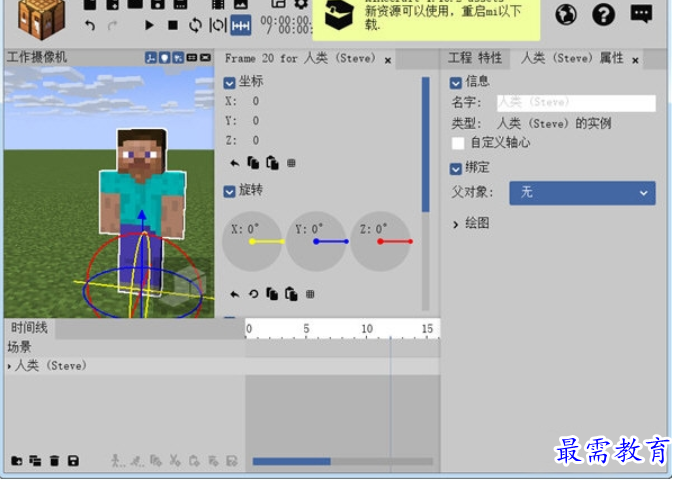The height and width of the screenshot is (482, 678).
Task: Click grid icon below the rotation wheels
Action: [310, 294]
